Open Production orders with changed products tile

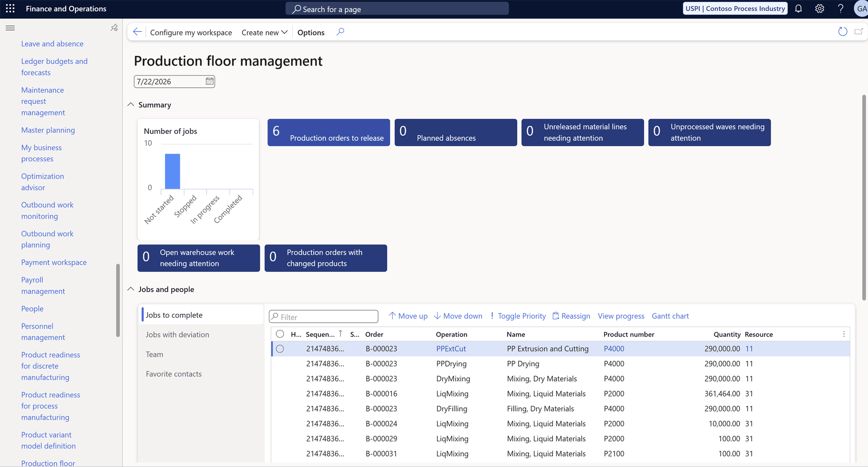[x=325, y=258]
